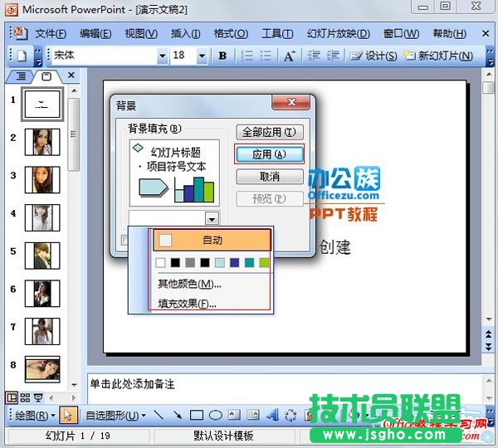Insert WordArt from drawing toolbar

click(x=272, y=415)
